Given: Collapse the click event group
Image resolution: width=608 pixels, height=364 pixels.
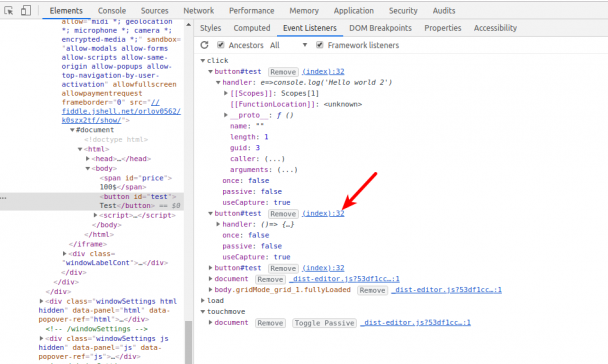Looking at the screenshot, I should [x=203, y=60].
